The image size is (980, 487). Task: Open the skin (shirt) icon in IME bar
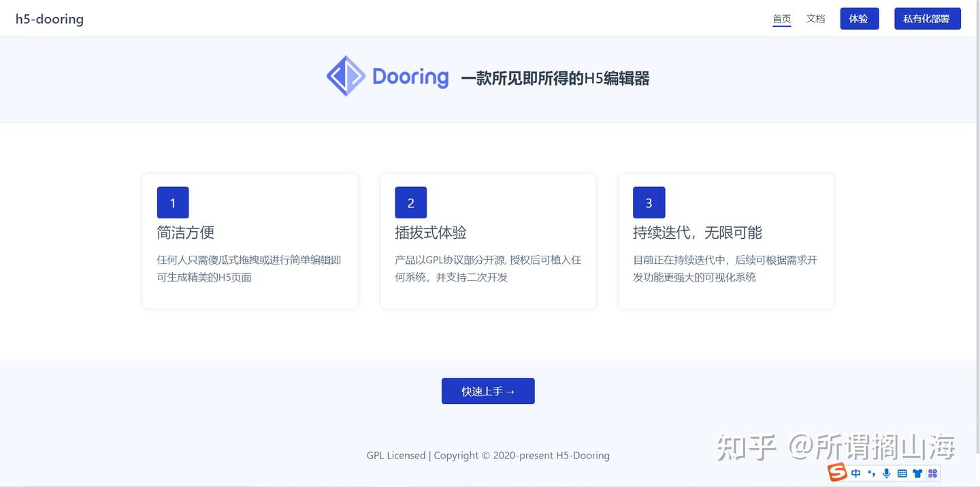pos(917,473)
